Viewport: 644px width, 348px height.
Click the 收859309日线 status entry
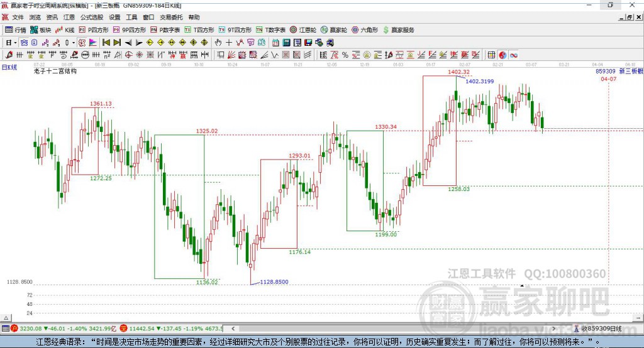(601, 329)
